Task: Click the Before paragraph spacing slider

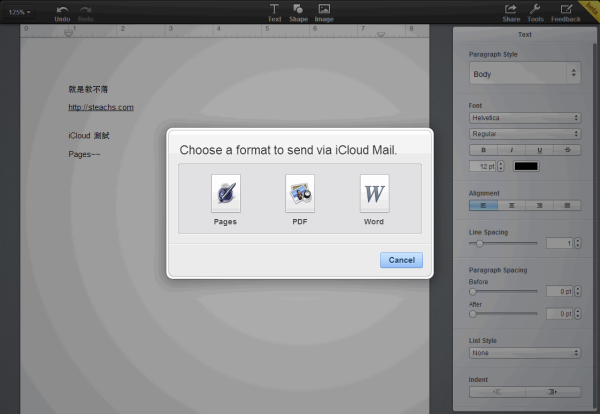Action: [x=503, y=292]
